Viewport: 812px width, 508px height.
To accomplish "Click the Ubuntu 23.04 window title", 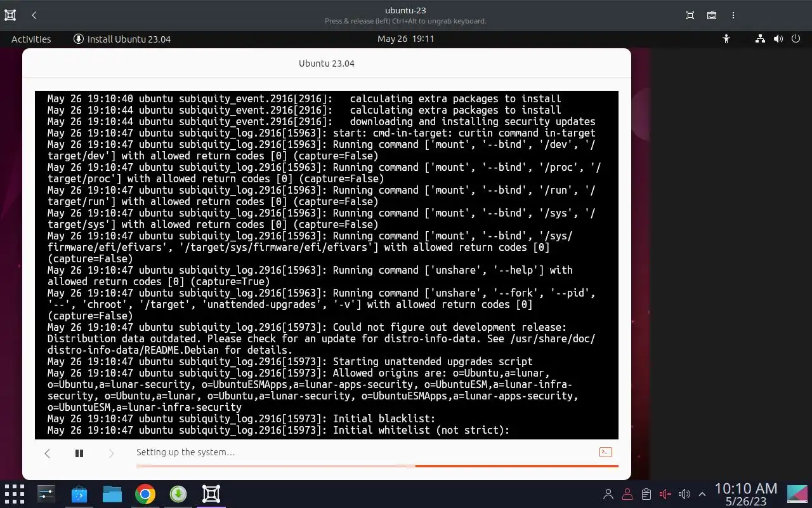I will (x=327, y=63).
